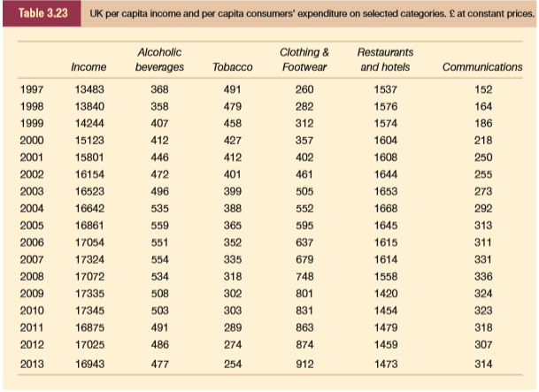The height and width of the screenshot is (392, 539).
Task: Click income value 17335
Action: pos(89,294)
